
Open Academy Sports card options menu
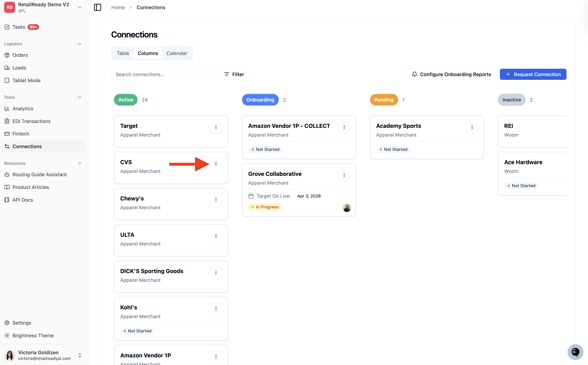[472, 127]
